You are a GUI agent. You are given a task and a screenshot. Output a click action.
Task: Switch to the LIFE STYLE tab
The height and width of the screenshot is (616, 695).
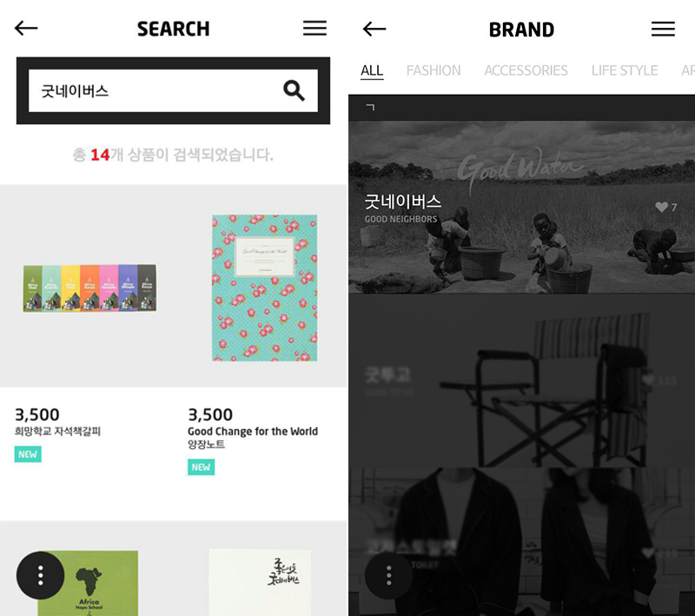(624, 70)
